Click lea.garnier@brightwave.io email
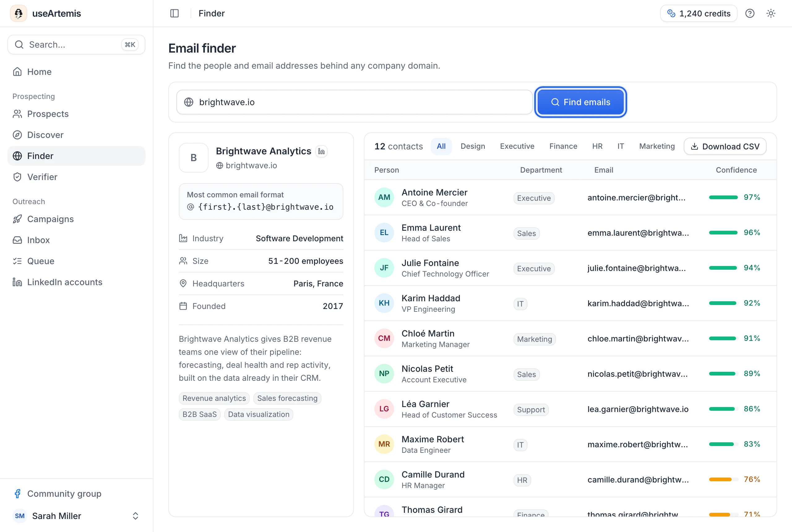The height and width of the screenshot is (532, 792). point(638,409)
